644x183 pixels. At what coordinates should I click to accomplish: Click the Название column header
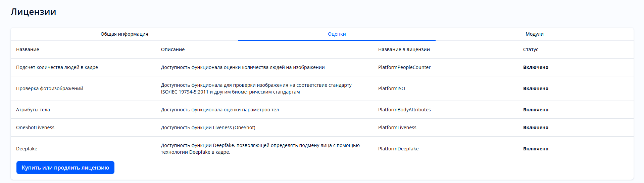tap(28, 49)
